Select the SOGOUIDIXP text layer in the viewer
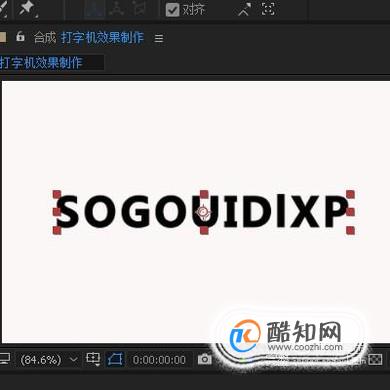The width and height of the screenshot is (390, 390). click(203, 212)
